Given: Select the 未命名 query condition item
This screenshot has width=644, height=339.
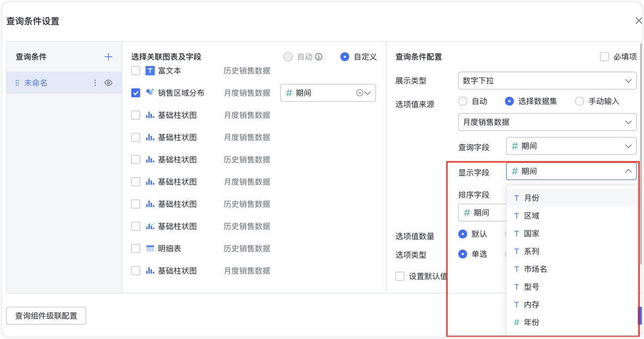Looking at the screenshot, I should (64, 83).
